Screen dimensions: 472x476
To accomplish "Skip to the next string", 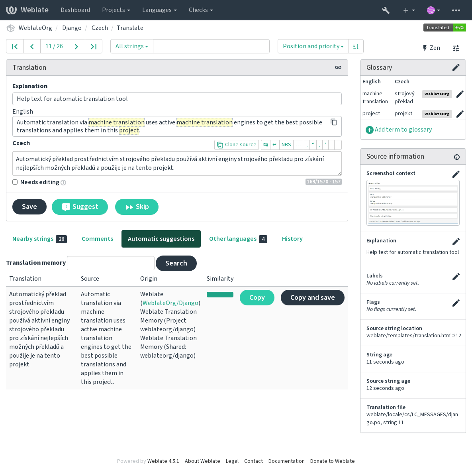I will pos(137,207).
